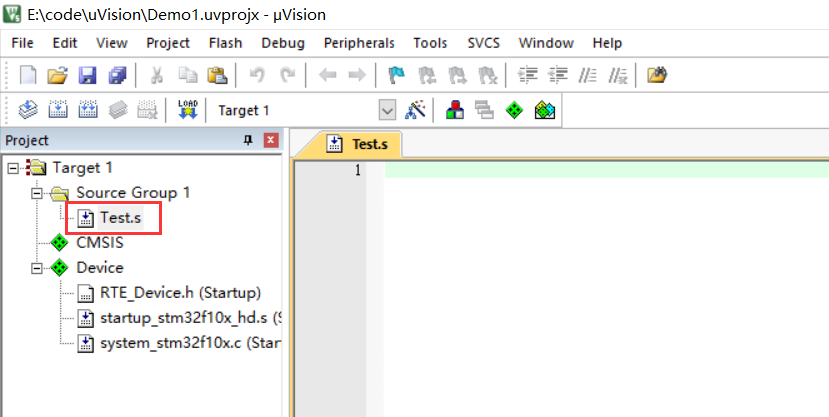Indent the selected lines
This screenshot has height=417, width=829.
tap(527, 76)
